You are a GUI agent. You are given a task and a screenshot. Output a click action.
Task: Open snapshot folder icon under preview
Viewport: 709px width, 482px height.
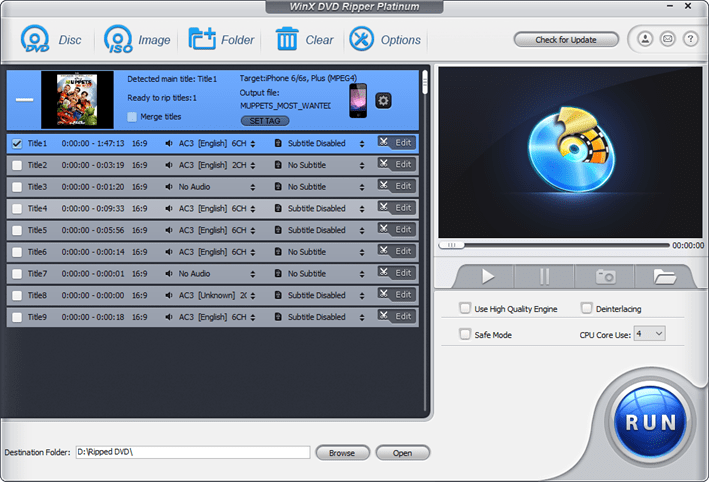point(664,276)
